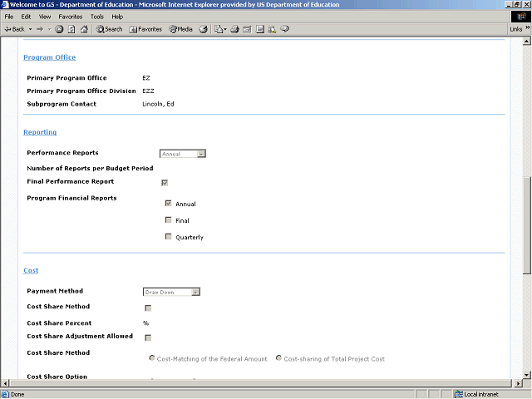532x399 pixels.
Task: Click the Windows logo throbber icon
Action: [521, 17]
